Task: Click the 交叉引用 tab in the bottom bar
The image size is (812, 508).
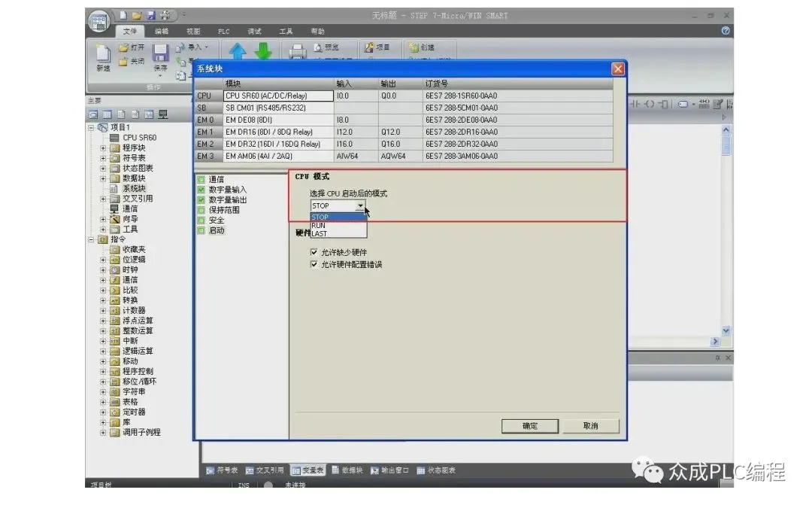Action: [x=265, y=470]
